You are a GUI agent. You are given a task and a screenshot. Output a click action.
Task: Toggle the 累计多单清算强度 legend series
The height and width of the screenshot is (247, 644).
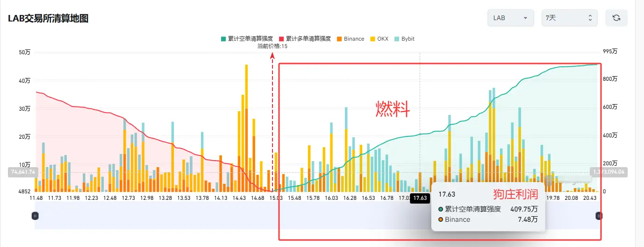(x=305, y=39)
